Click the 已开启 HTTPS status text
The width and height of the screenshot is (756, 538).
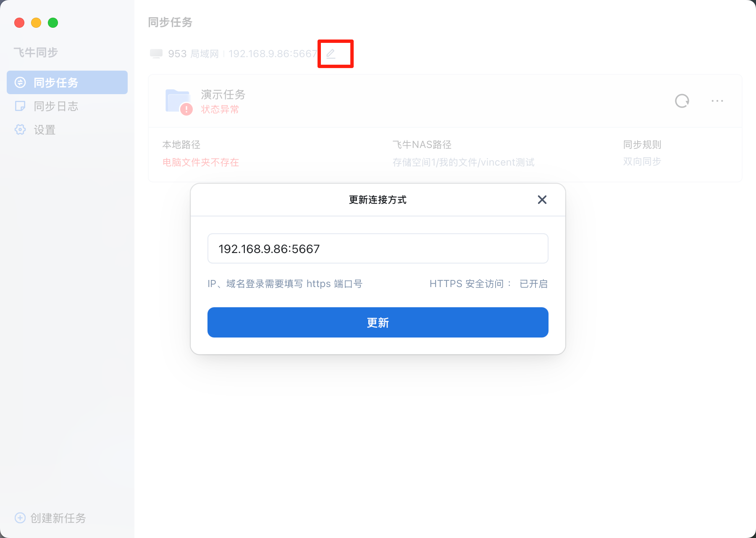pos(533,284)
